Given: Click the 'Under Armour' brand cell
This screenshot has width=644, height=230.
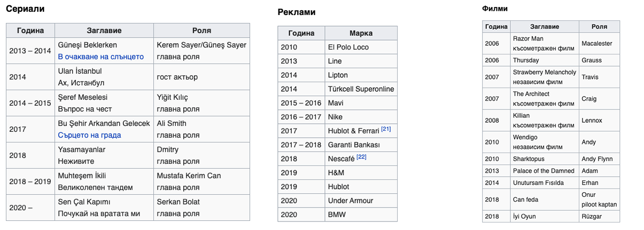Looking at the screenshot, I should click(361, 201).
